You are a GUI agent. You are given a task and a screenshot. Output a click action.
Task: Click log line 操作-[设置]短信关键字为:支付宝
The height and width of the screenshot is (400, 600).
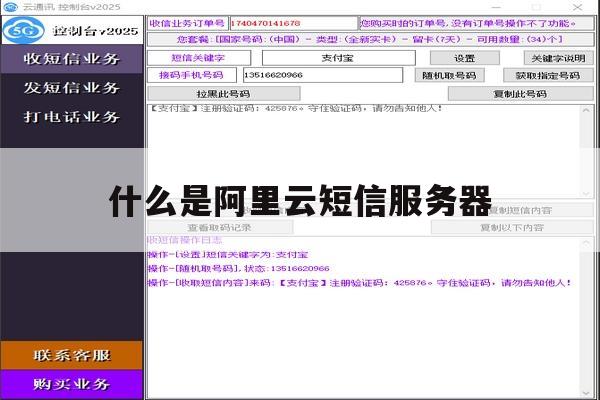(x=228, y=255)
